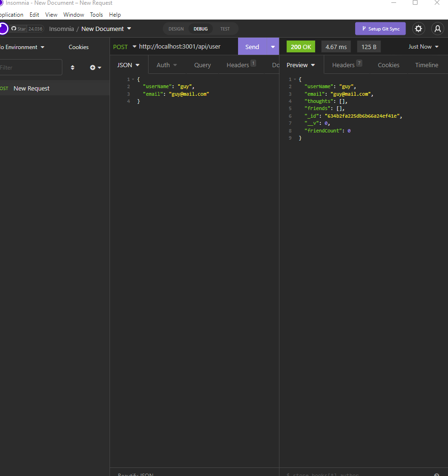Open the No Environment dropdown
The width and height of the screenshot is (448, 476).
tap(21, 47)
